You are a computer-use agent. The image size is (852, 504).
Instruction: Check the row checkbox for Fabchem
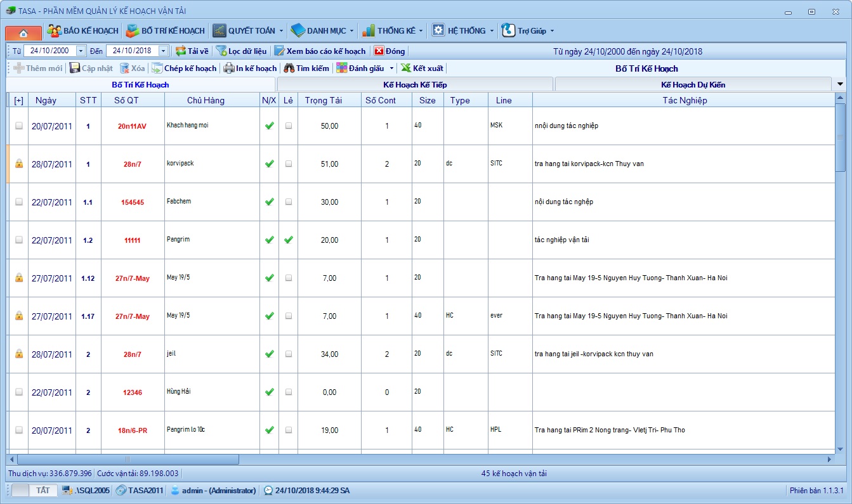(x=19, y=202)
